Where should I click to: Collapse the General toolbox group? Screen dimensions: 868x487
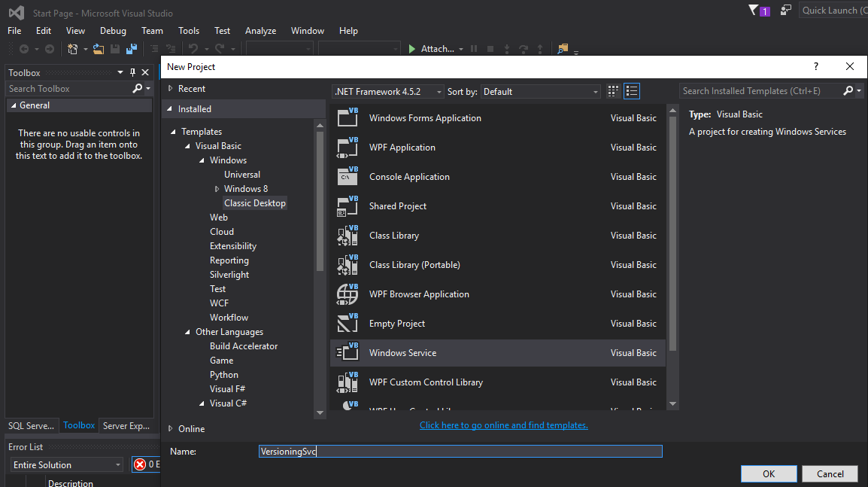click(14, 105)
